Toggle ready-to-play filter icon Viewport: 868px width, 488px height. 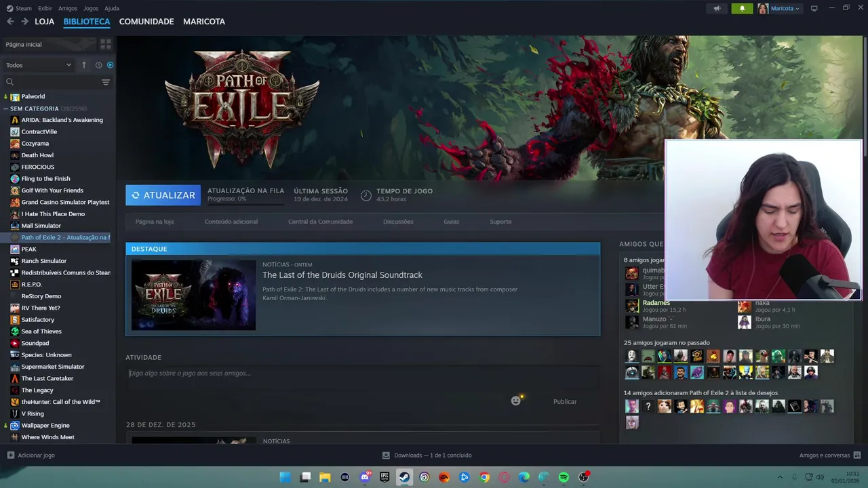[110, 65]
